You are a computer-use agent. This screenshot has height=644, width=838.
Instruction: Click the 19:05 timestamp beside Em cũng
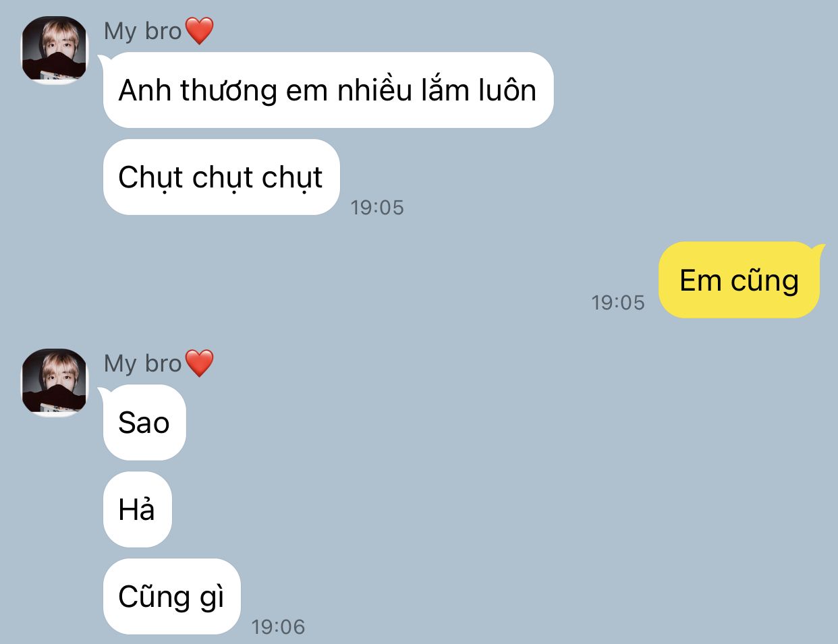[x=618, y=302]
